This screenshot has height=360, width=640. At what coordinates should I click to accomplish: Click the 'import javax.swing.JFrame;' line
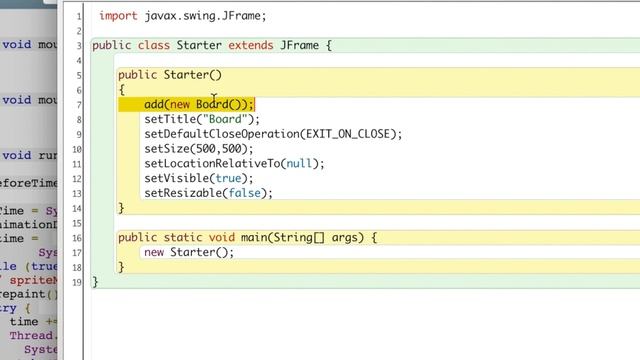click(x=182, y=16)
